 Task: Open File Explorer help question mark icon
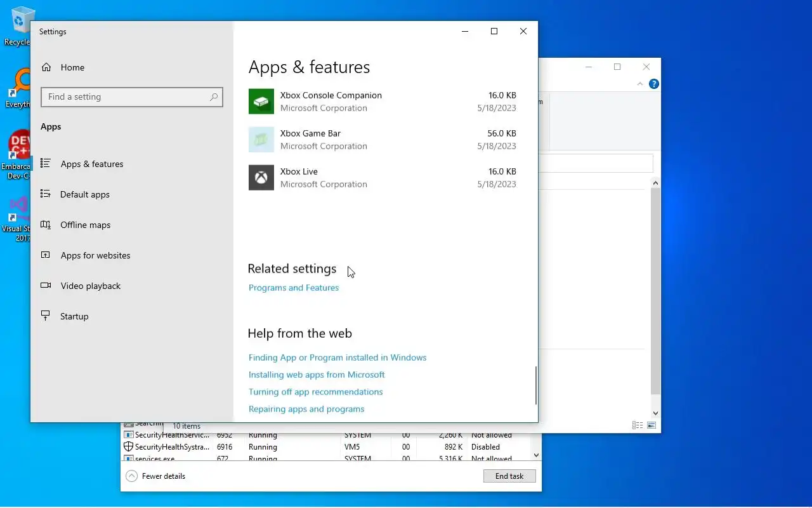[654, 84]
